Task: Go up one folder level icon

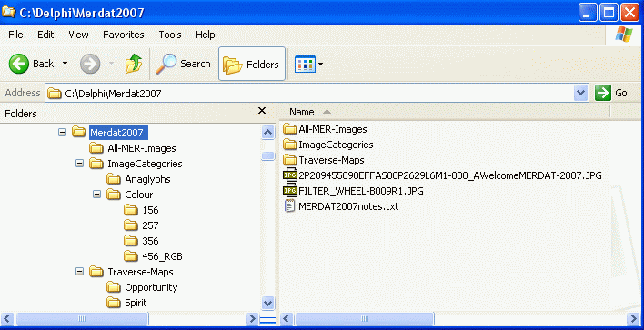Action: [x=134, y=64]
